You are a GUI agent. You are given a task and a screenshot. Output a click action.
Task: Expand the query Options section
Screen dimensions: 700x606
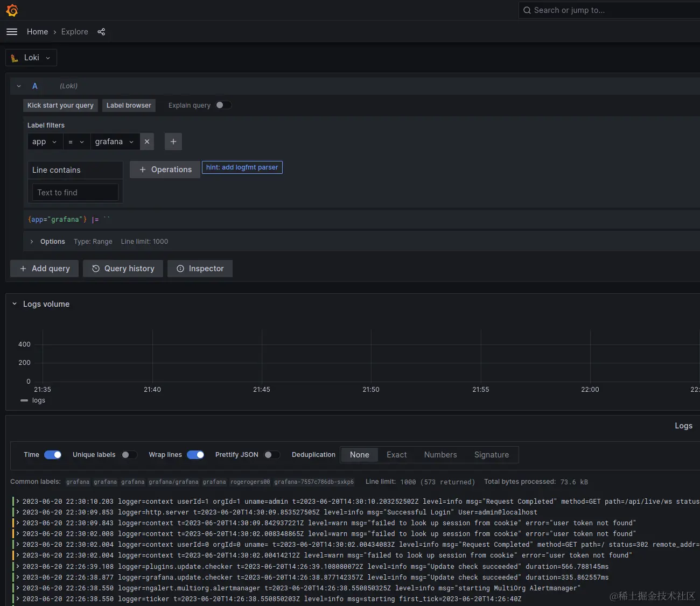point(32,242)
